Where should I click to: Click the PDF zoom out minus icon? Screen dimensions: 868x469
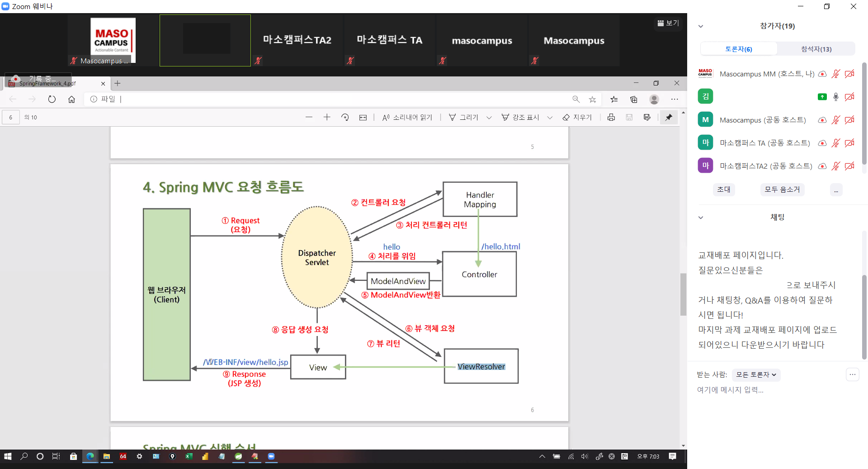tap(309, 117)
